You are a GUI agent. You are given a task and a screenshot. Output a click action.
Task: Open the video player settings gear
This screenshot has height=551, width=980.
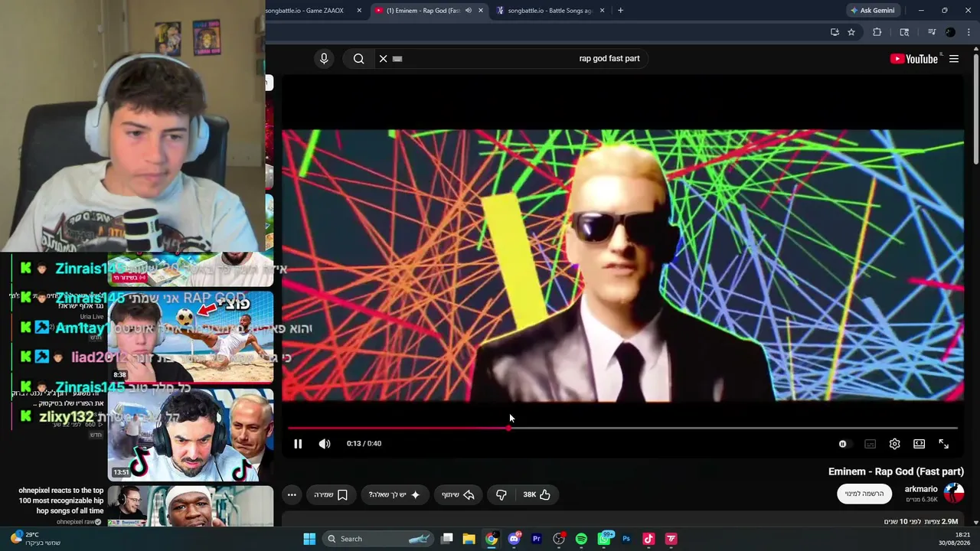[894, 444]
